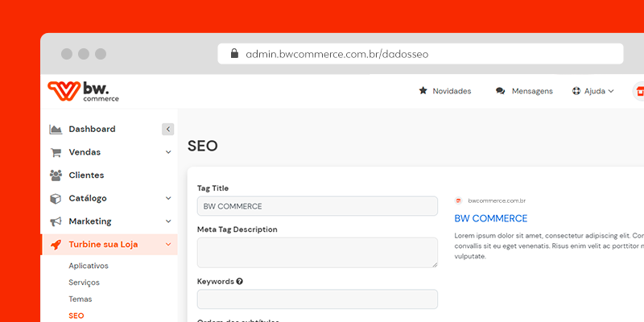Click the Clientes people icon
Viewport: 644px width, 322px height.
[x=56, y=175]
